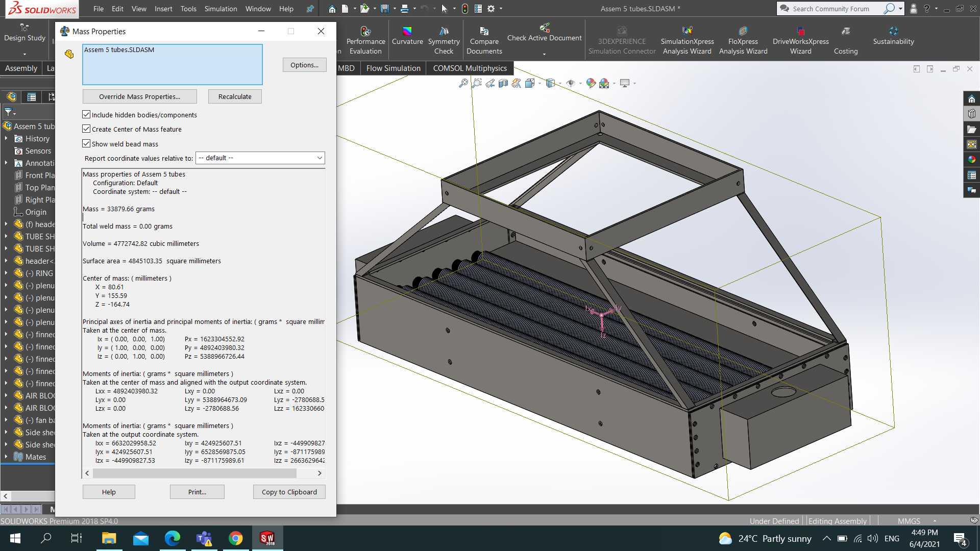Open File Explorer from taskbar
The height and width of the screenshot is (551, 980).
[109, 538]
